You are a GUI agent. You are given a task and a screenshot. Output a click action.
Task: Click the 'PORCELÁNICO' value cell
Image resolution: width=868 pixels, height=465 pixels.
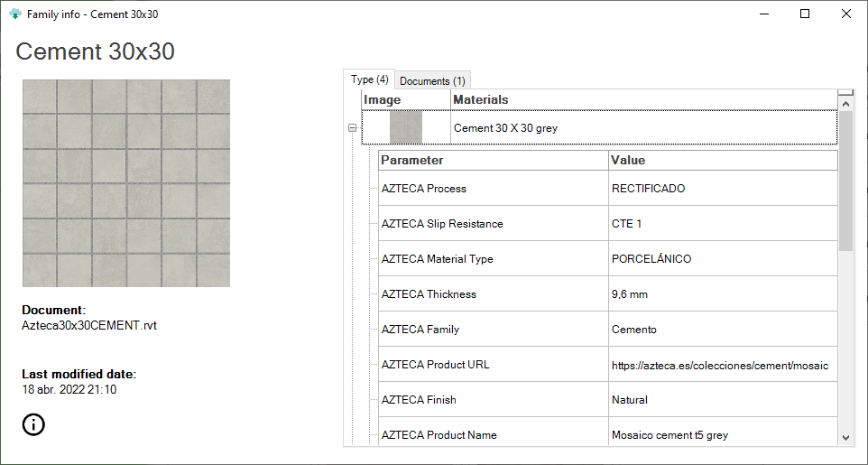tap(723, 259)
